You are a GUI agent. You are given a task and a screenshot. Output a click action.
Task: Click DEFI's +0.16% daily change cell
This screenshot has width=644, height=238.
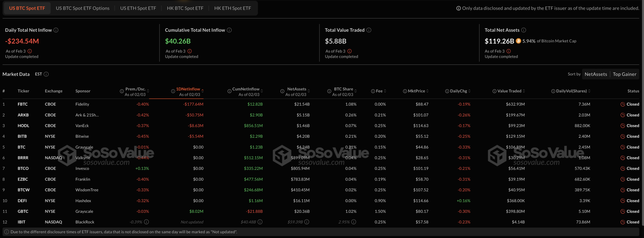click(x=464, y=201)
